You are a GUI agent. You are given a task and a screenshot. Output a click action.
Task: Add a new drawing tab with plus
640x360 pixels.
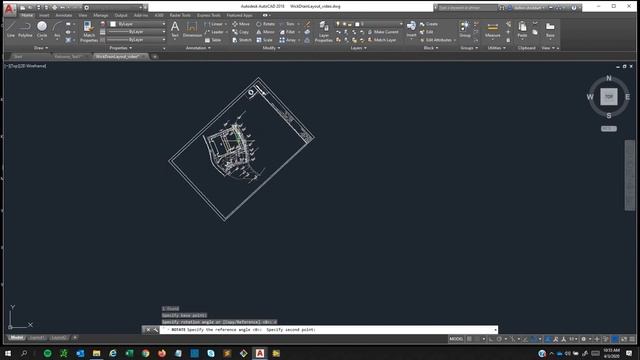[x=155, y=56]
